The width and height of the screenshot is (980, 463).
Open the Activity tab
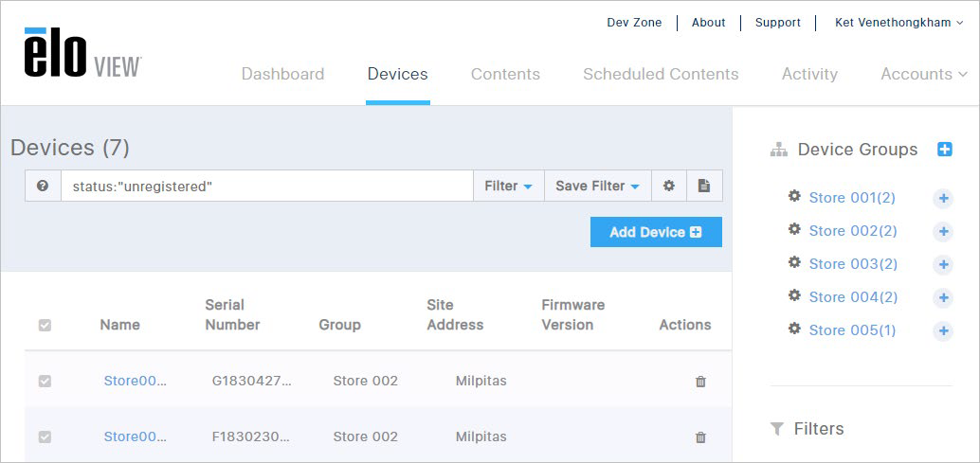809,74
